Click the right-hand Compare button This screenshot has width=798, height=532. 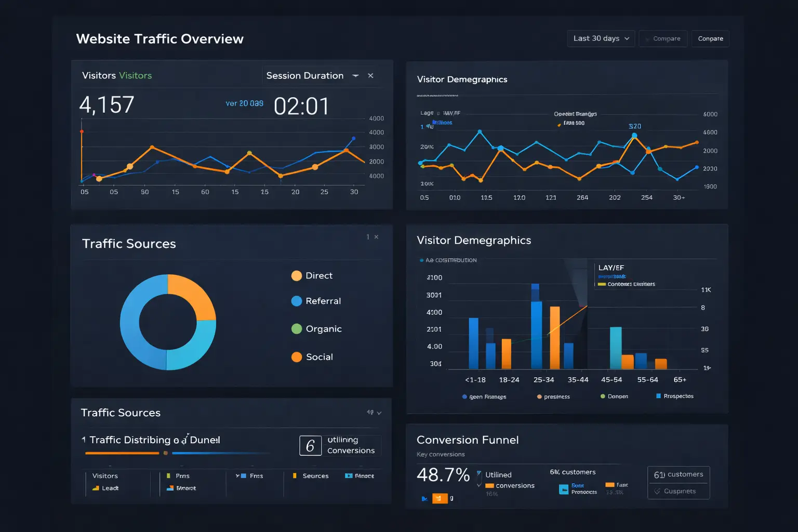click(710, 38)
